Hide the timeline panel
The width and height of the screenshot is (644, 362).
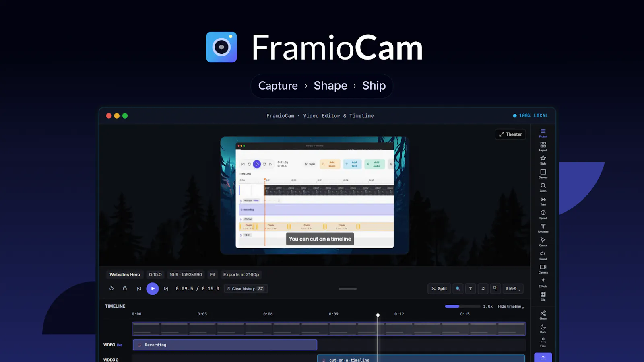(x=511, y=306)
